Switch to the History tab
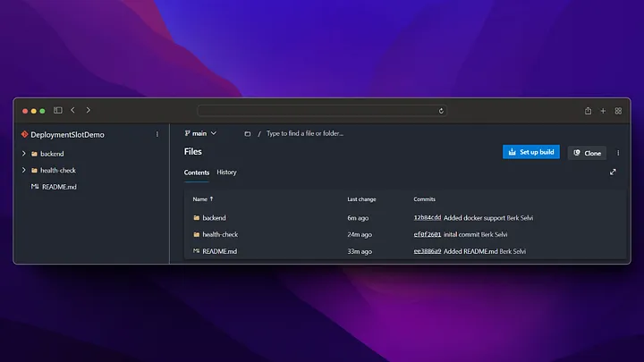The image size is (644, 362). pos(226,172)
